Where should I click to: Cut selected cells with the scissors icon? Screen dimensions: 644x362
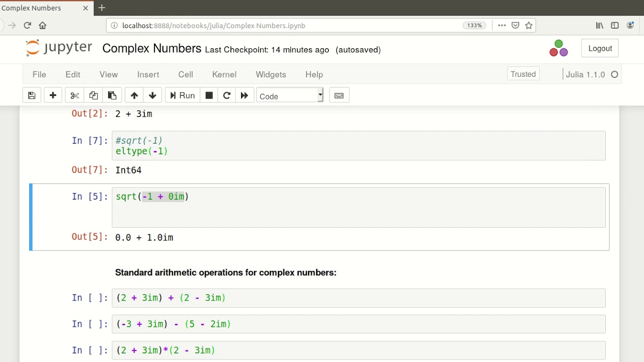(x=74, y=96)
